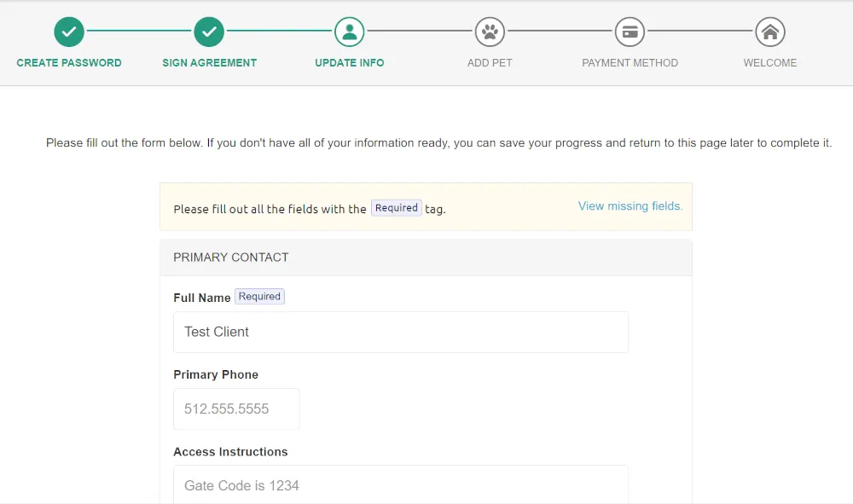The height and width of the screenshot is (504, 853).
Task: Click the Full Name label
Action: [x=202, y=298]
